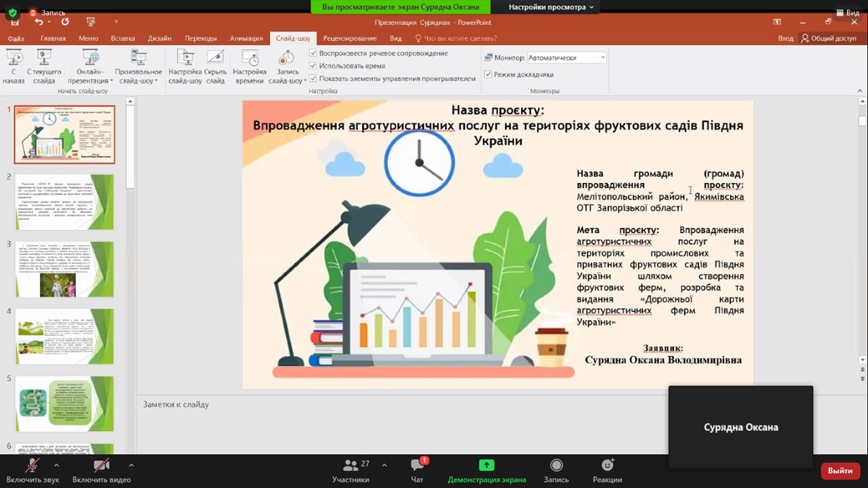The image size is (868, 488).
Task: Open slideshow setup (Настройка слайд-шоу)
Action: pos(185,58)
